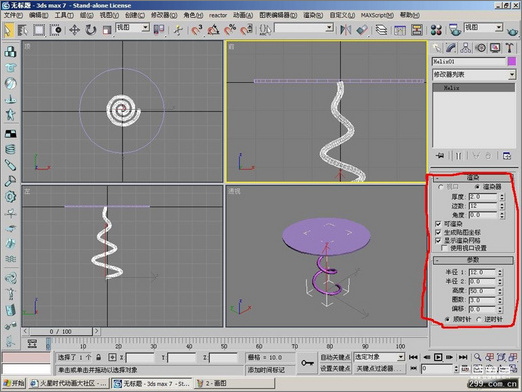This screenshot has height=392, width=522.
Task: Collapse the 参数 rollout header
Action: 473,260
